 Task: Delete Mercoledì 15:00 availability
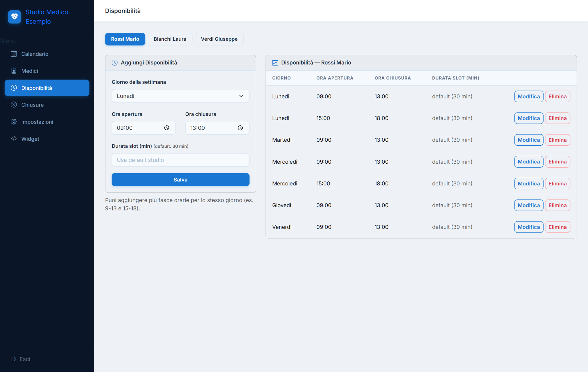[557, 184]
